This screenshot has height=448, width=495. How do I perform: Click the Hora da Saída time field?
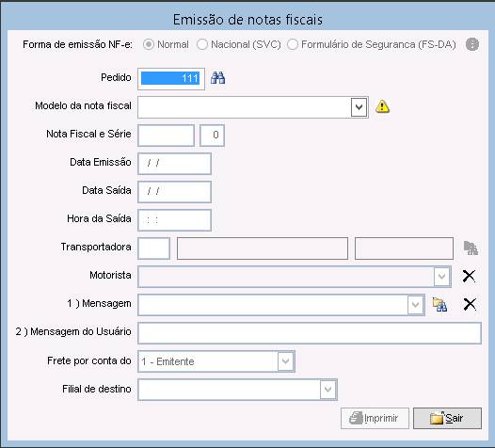coord(175,220)
